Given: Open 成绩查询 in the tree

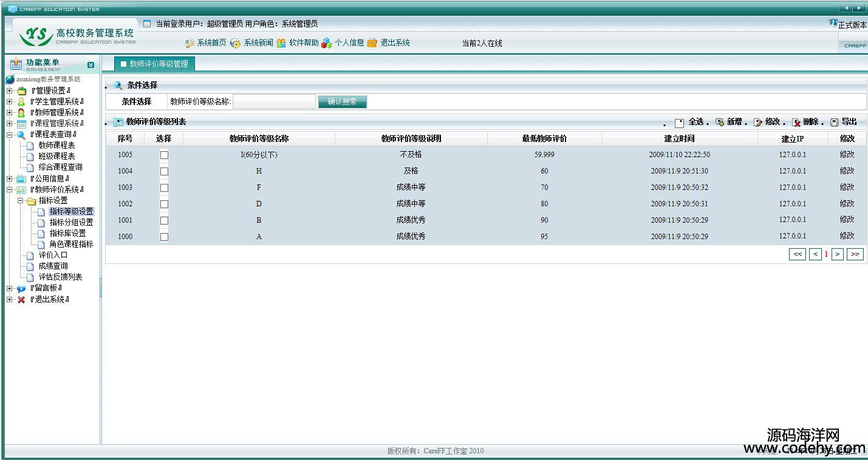Looking at the screenshot, I should coord(53,266).
